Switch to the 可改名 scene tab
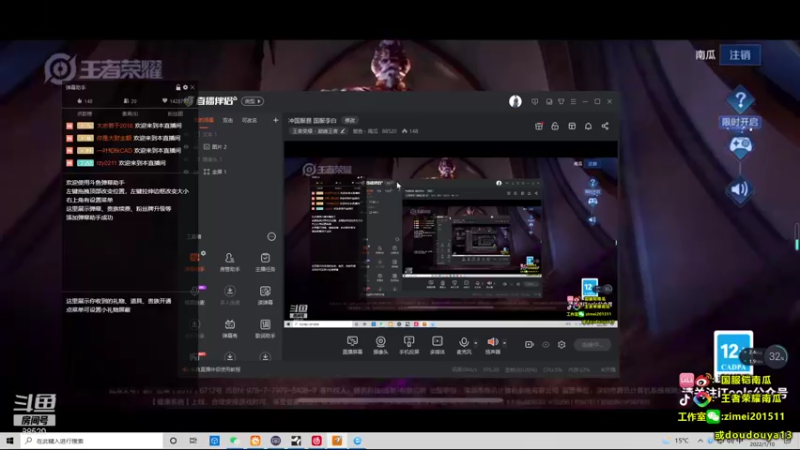Viewport: 800px width, 450px height. (249, 120)
